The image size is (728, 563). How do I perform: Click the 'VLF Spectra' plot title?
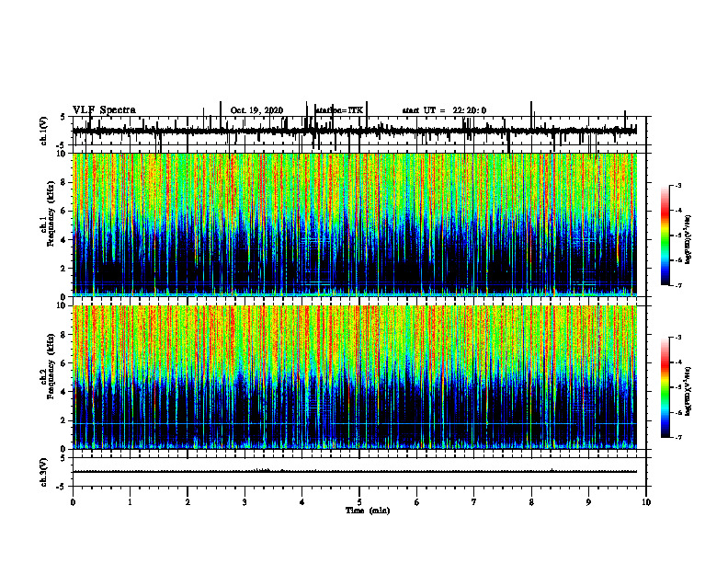tap(104, 110)
